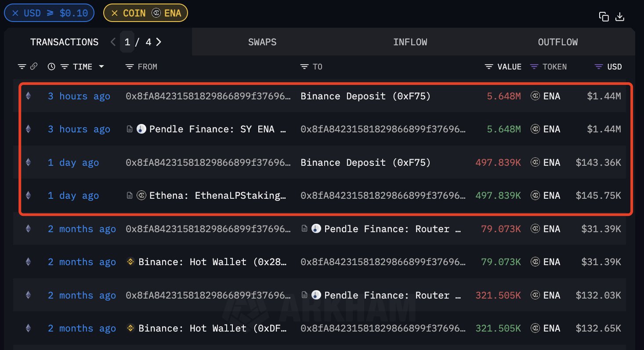Viewport: 644px width, 350px height.
Task: Click Pendle Finance: Router in $31.39K row
Action: 393,229
